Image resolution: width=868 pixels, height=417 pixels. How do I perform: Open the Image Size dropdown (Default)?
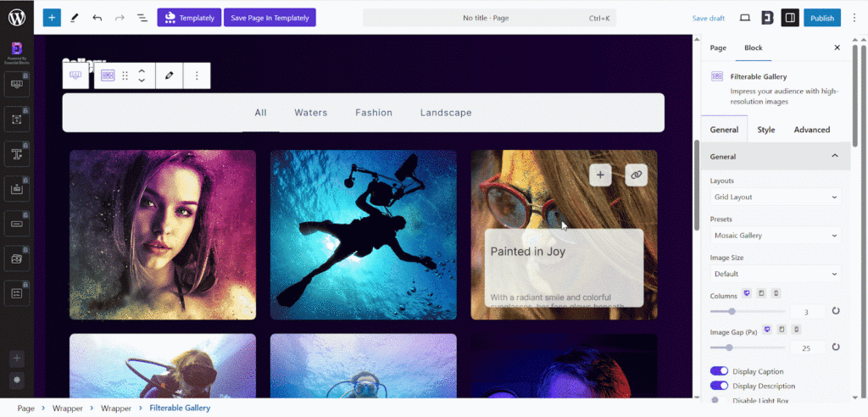click(x=776, y=274)
